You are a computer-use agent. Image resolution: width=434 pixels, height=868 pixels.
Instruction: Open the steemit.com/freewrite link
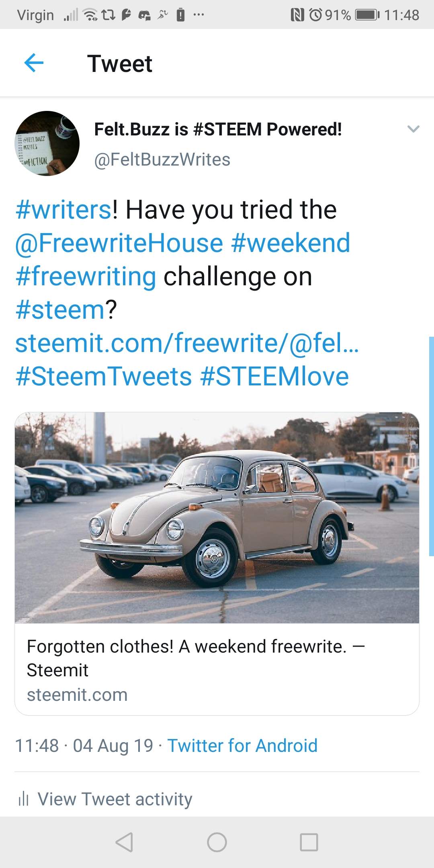click(187, 343)
